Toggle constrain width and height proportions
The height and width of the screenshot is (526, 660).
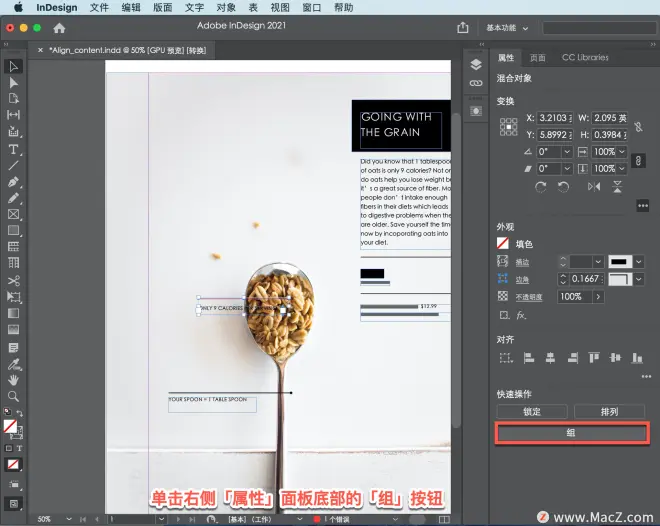pos(639,126)
